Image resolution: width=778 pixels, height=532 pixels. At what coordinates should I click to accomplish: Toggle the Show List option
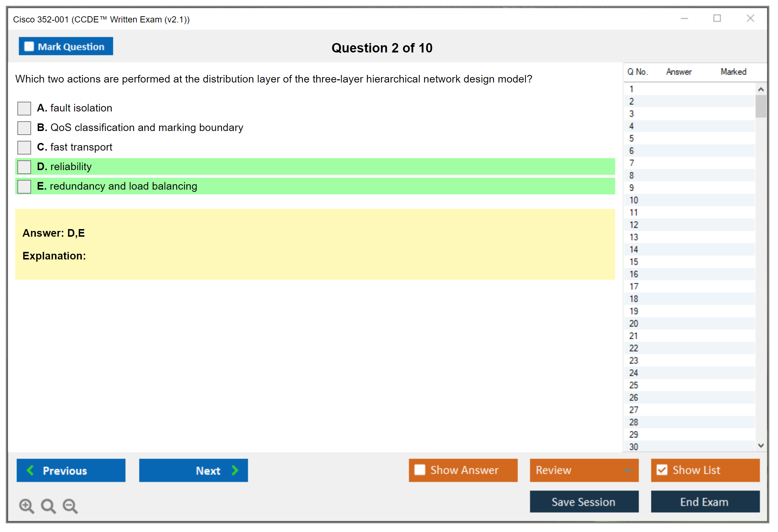click(662, 470)
